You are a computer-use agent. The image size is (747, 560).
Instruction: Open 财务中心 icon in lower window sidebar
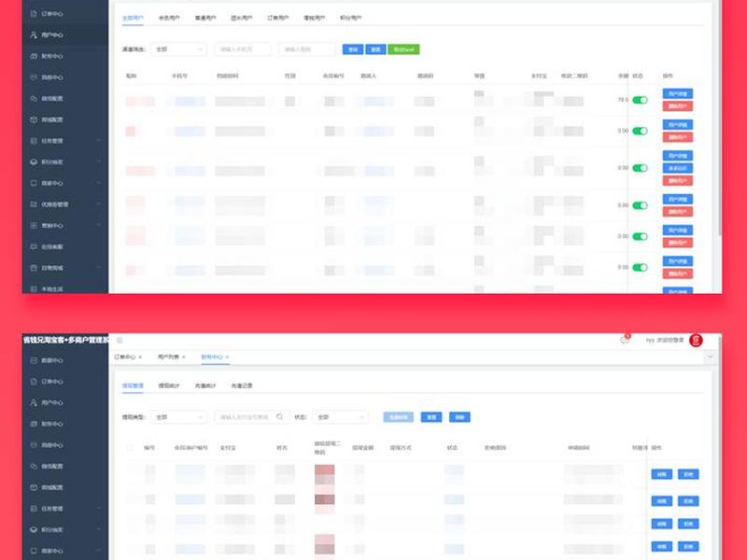(34, 424)
